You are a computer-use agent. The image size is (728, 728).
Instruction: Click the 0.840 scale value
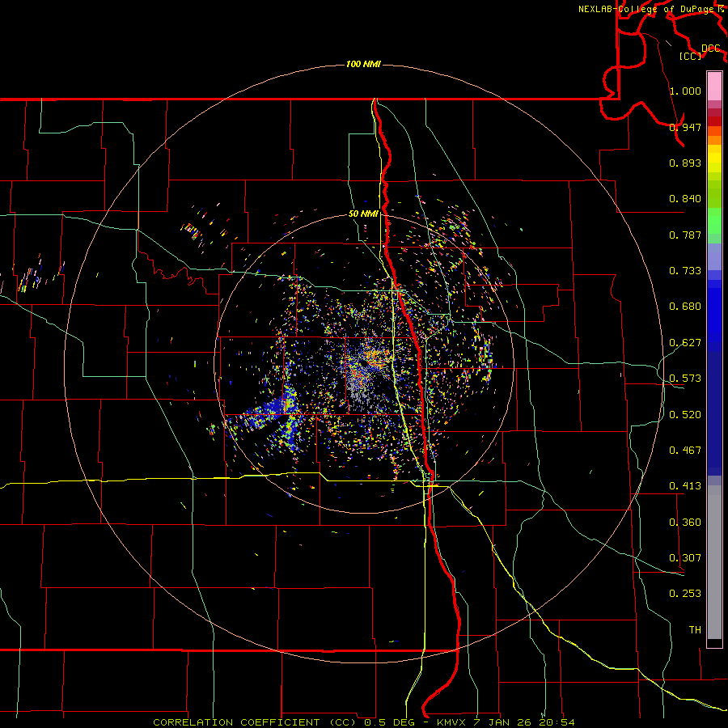point(685,198)
